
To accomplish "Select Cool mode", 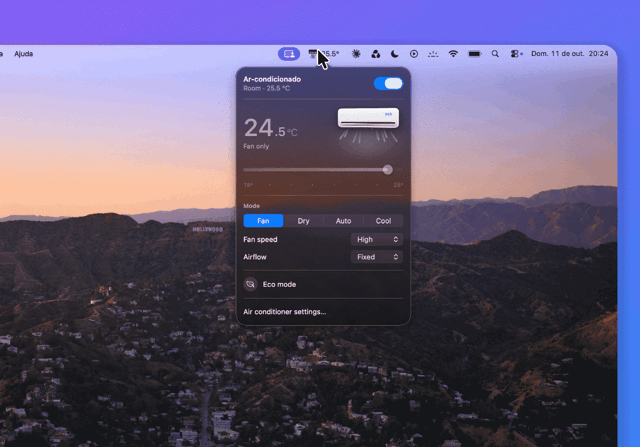I will point(383,221).
